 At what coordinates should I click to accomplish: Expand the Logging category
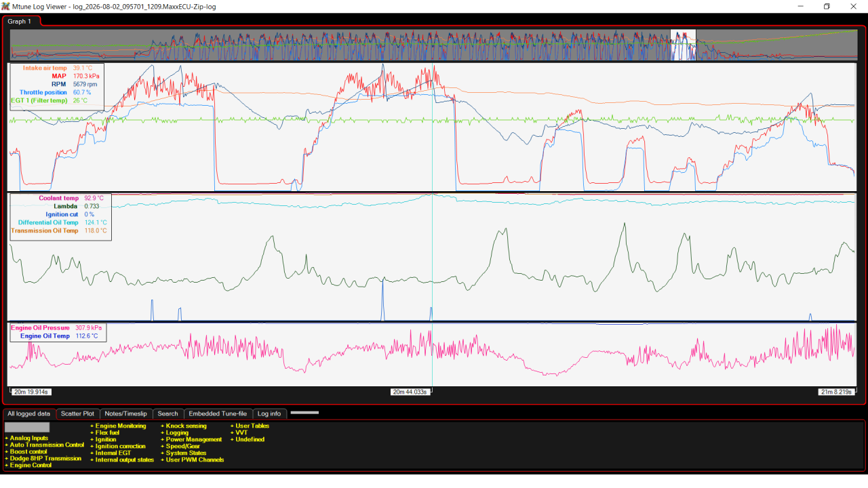click(x=175, y=432)
